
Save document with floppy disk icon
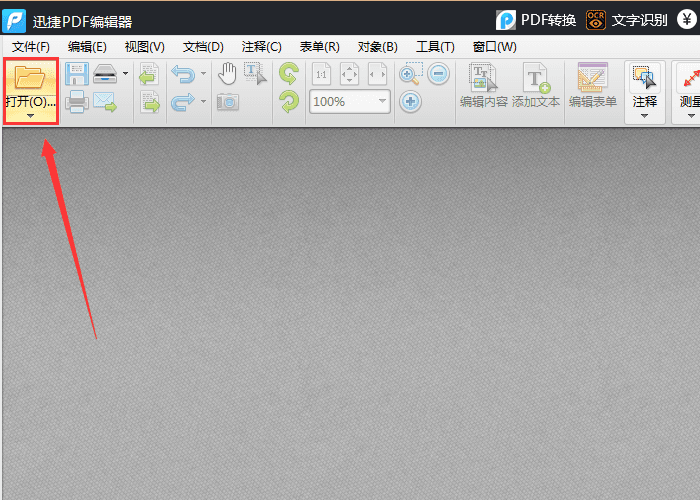coord(76,74)
